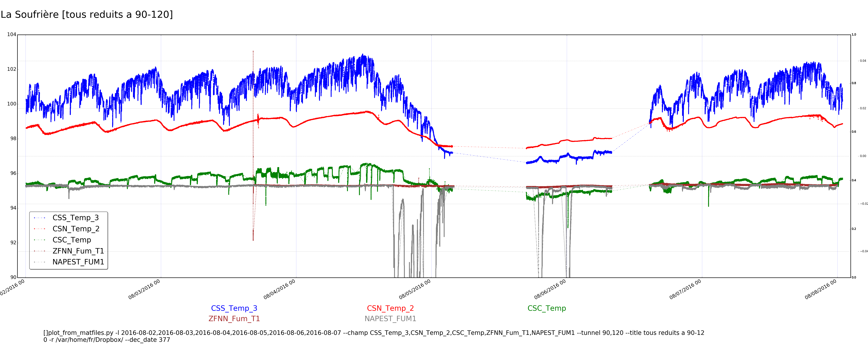This screenshot has height=347, width=868.
Task: Click the gray NAPEST_FUM1 label below the chart
Action: (390, 319)
